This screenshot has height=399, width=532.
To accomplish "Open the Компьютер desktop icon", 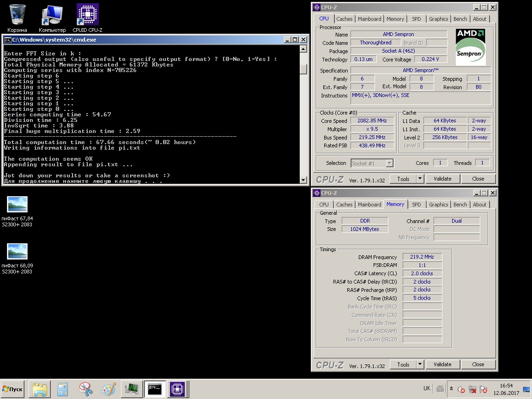I will [52, 18].
